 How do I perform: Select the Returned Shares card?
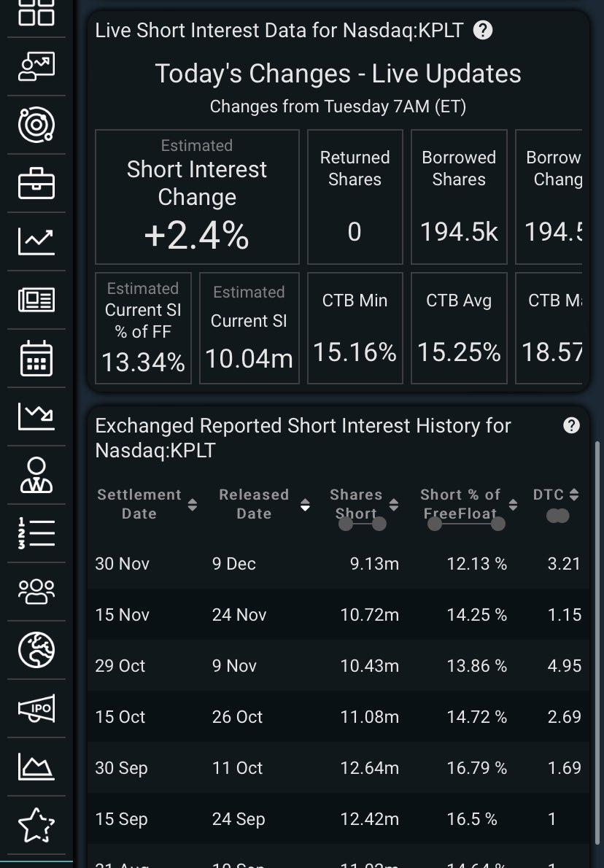point(355,197)
